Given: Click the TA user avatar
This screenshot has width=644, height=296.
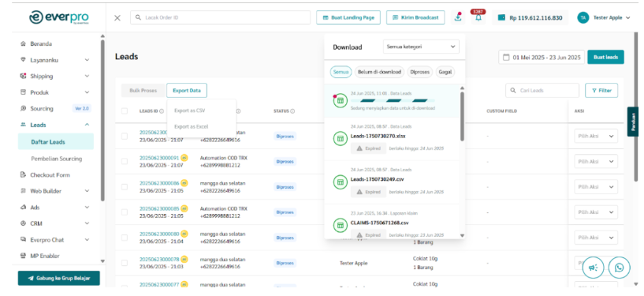Looking at the screenshot, I should [583, 17].
